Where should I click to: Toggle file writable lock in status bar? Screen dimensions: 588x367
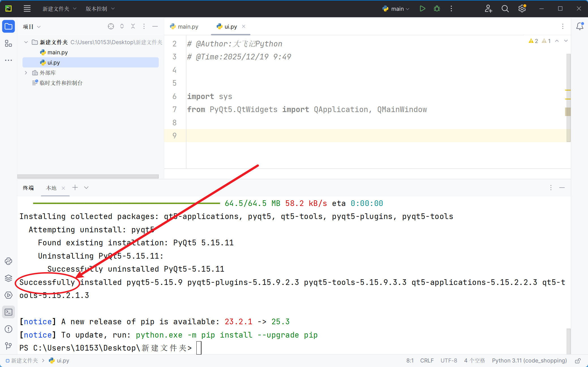tap(578, 360)
